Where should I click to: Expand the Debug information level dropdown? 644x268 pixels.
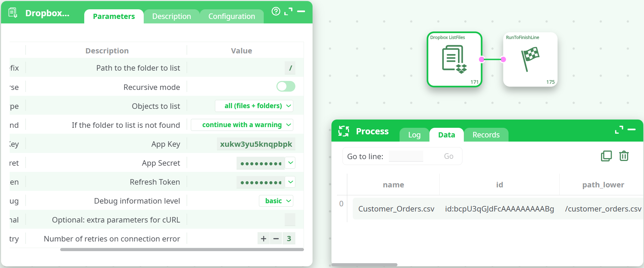tap(276, 201)
